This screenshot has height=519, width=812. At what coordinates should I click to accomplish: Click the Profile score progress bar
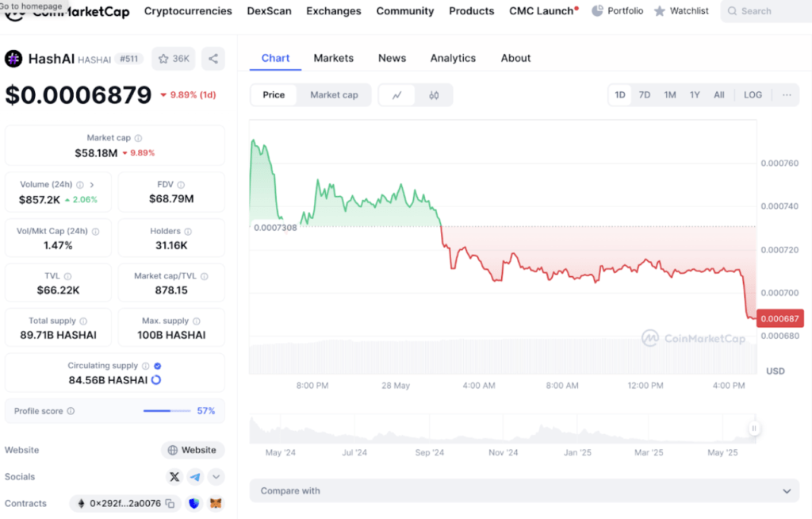(x=167, y=411)
